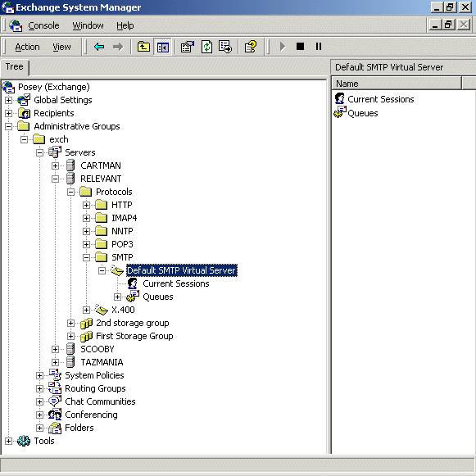Click the Export List toolbar icon

coord(225,47)
